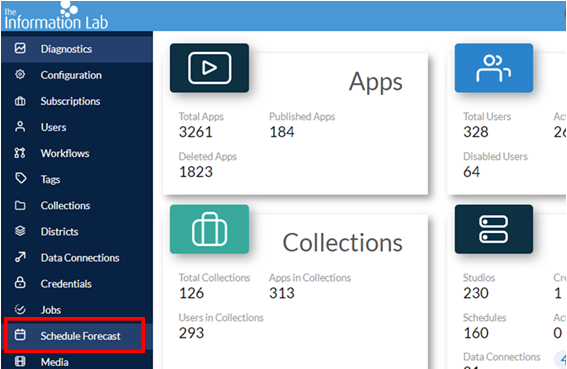Click the Credentials padlock icon

tap(20, 283)
